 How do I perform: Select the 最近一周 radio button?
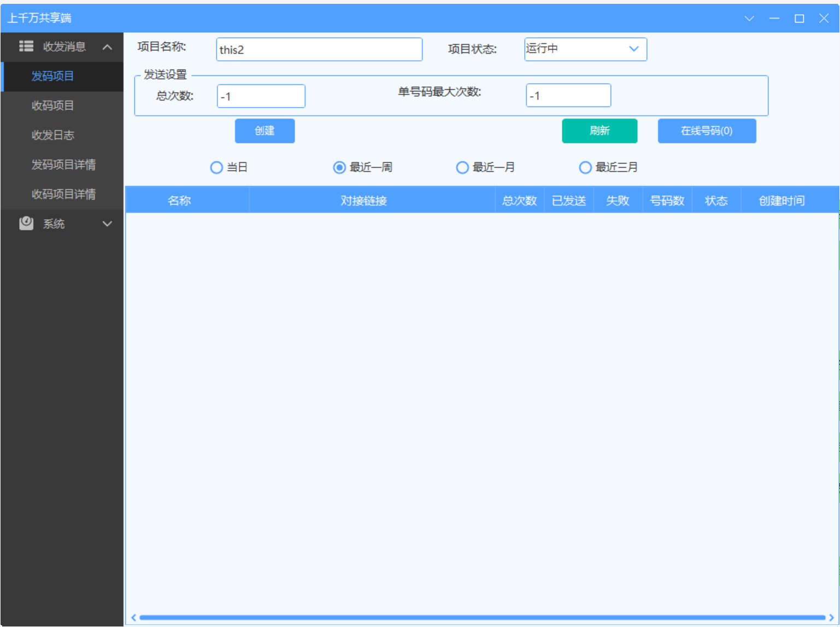(x=339, y=167)
